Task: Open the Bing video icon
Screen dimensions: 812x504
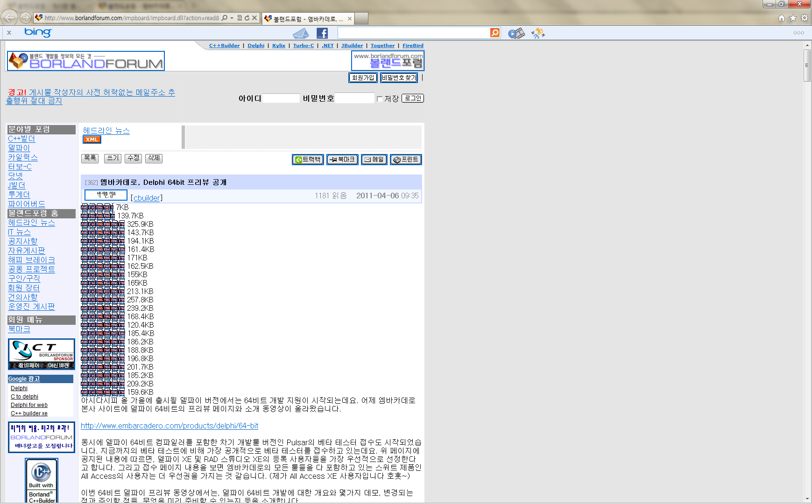Action: 516,33
